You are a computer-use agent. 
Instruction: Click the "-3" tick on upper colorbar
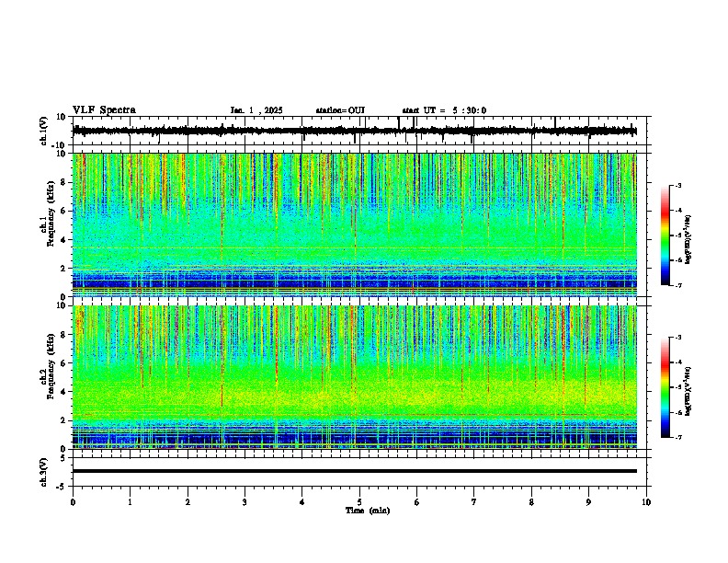coord(677,186)
